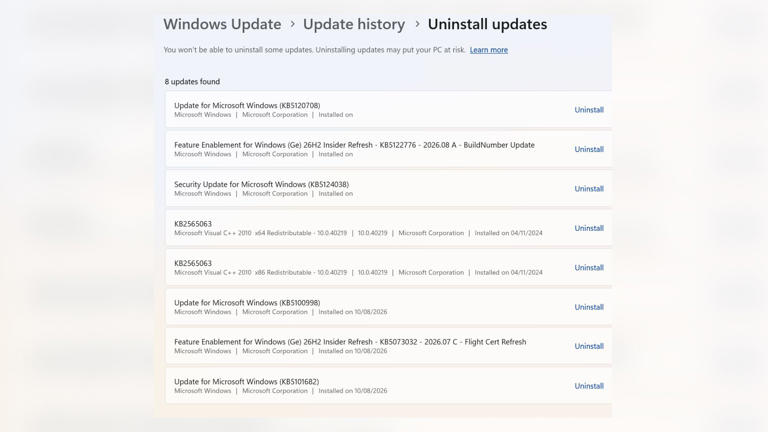This screenshot has height=432, width=768.
Task: Select KB2565063 title in x86 row
Action: [193, 263]
